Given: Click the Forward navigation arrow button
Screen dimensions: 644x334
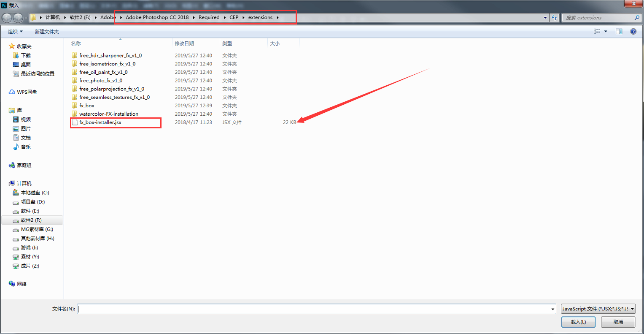Looking at the screenshot, I should [18, 18].
